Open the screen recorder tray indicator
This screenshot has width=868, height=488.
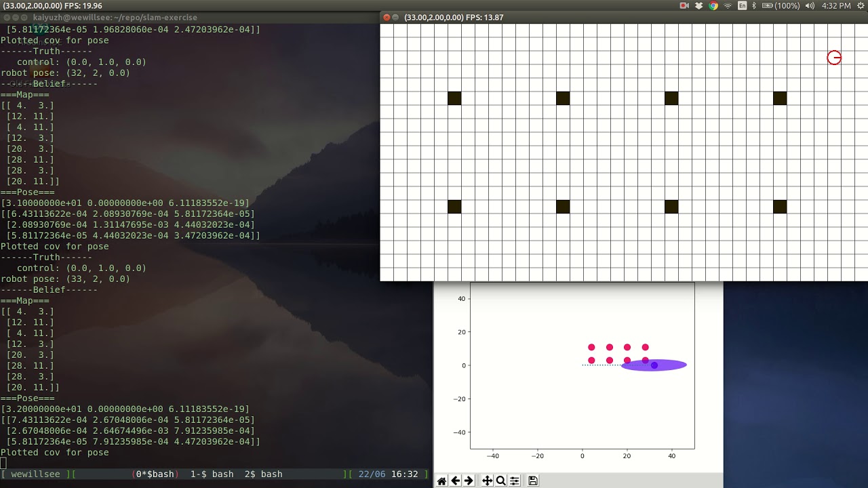click(x=684, y=5)
